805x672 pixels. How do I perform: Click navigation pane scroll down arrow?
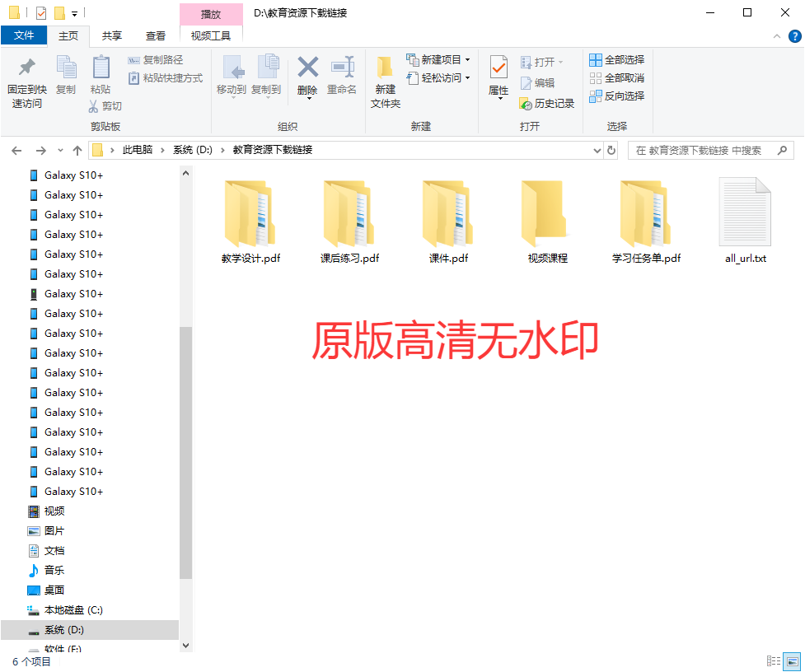pyautogui.click(x=186, y=646)
